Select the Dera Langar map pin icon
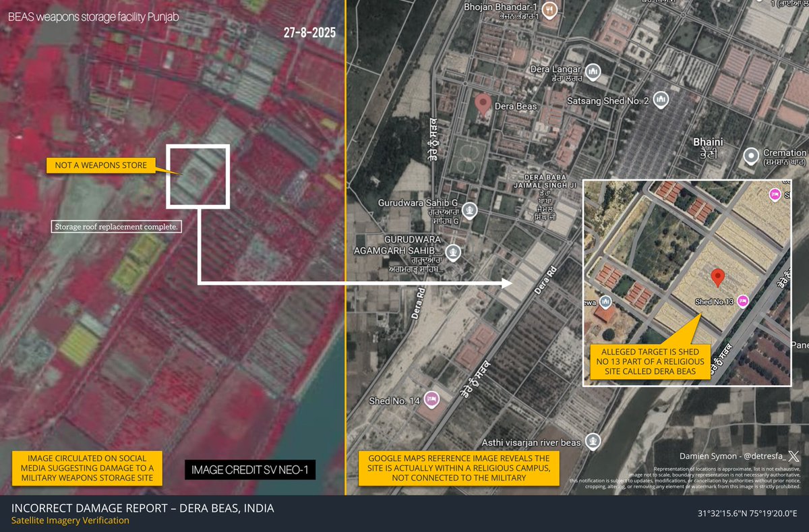This screenshot has width=809, height=532. point(593,71)
